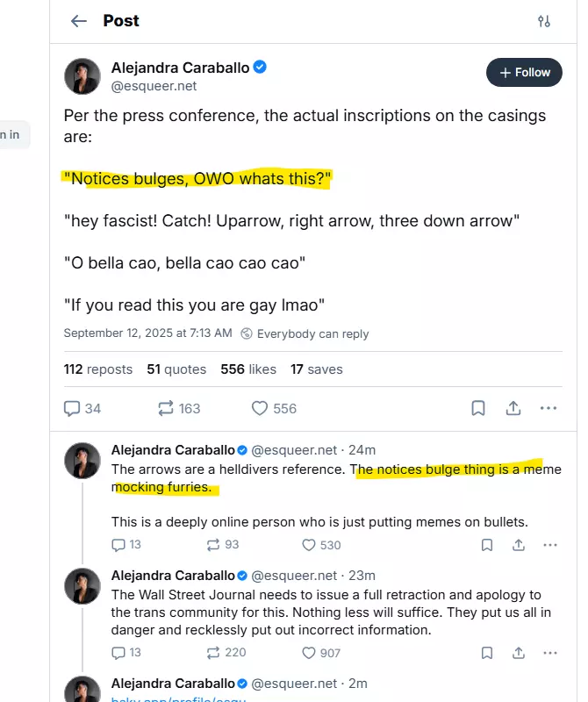The image size is (588, 702).
Task: Open more options on helldivers reply
Action: pos(550,545)
